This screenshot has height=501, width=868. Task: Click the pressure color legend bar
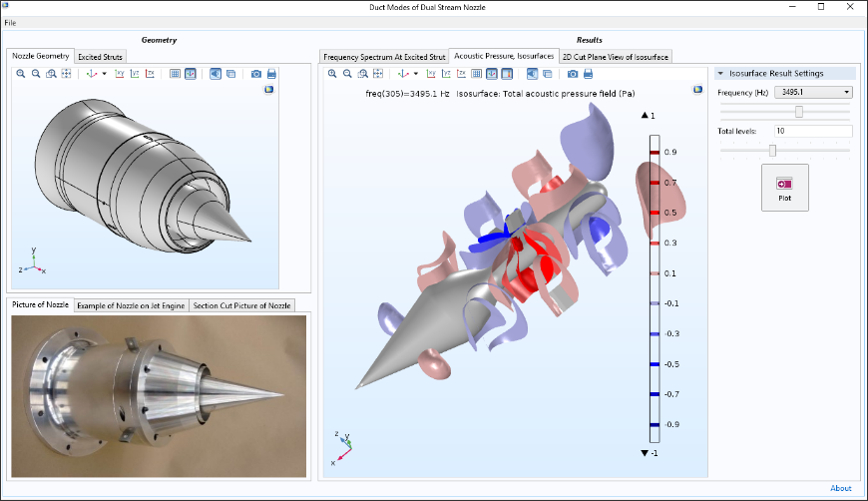coord(654,288)
